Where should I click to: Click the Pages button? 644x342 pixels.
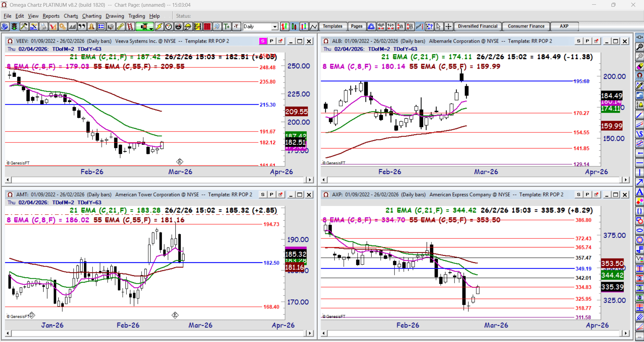point(357,26)
